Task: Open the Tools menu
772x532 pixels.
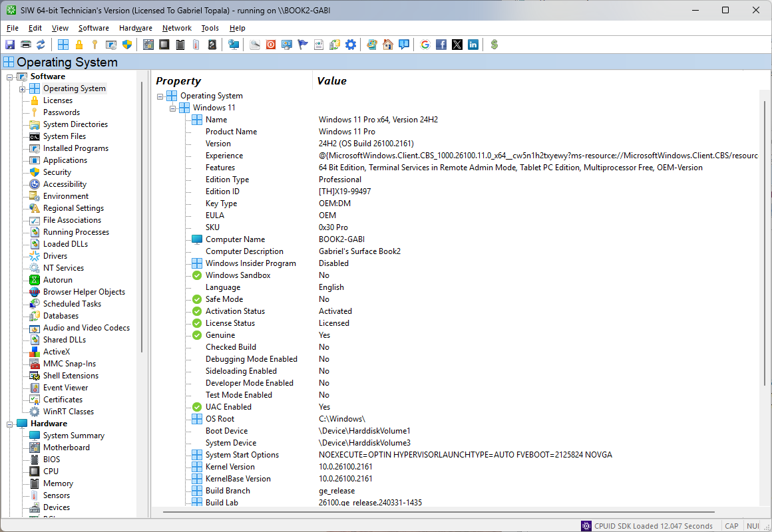Action: pos(210,28)
